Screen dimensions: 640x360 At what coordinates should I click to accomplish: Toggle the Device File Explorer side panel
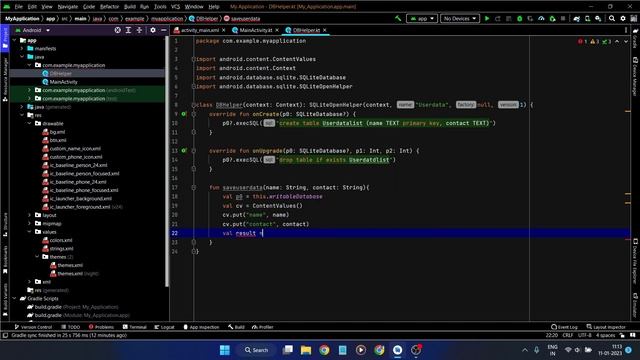pyautogui.click(x=635, y=261)
